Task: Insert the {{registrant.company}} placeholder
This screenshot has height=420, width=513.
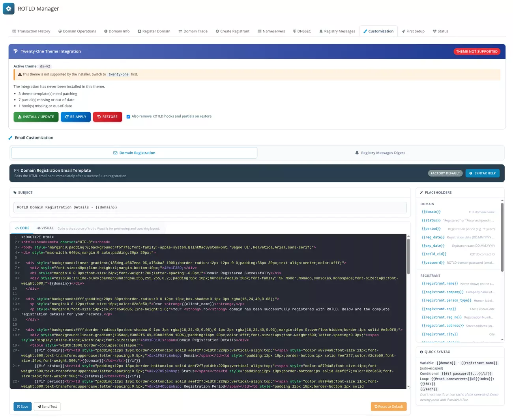Action: click(x=443, y=292)
